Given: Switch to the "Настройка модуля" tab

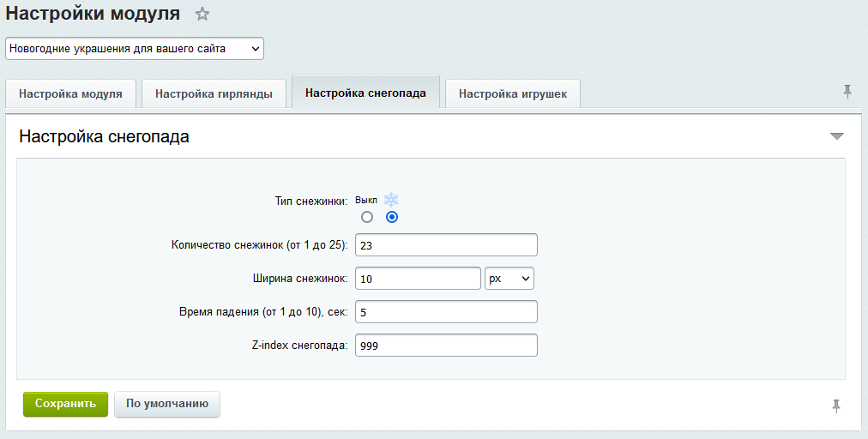Looking at the screenshot, I should (70, 93).
